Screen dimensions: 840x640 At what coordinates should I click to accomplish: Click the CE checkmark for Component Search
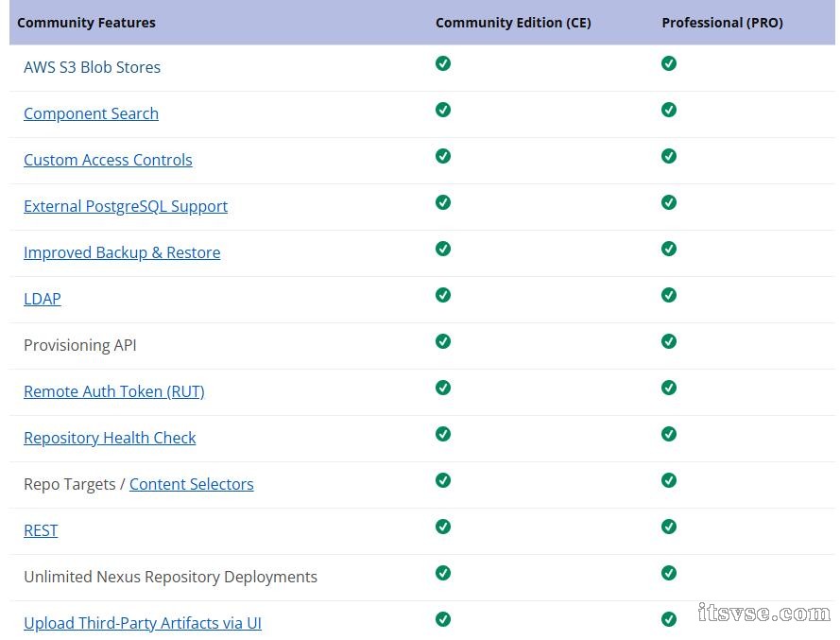pos(443,110)
